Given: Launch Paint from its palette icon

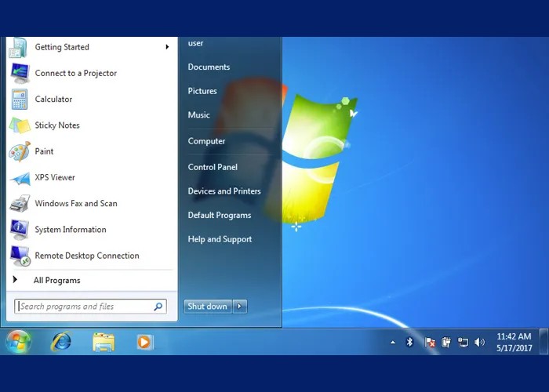Looking at the screenshot, I should pos(20,151).
